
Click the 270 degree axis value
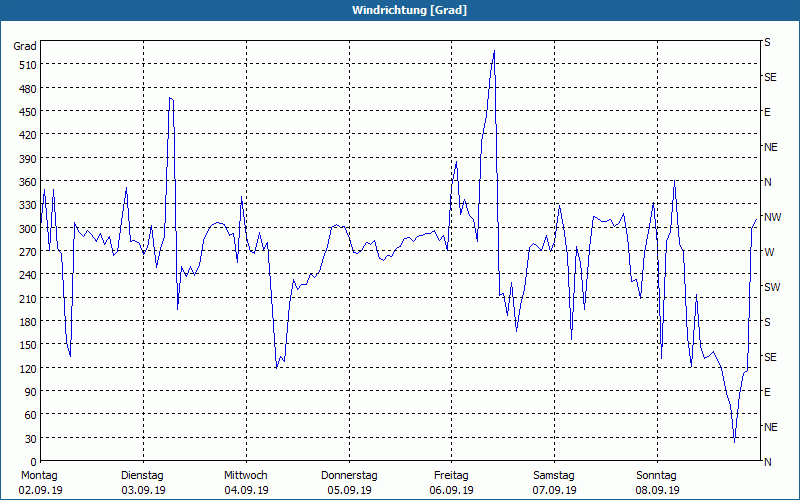point(28,252)
